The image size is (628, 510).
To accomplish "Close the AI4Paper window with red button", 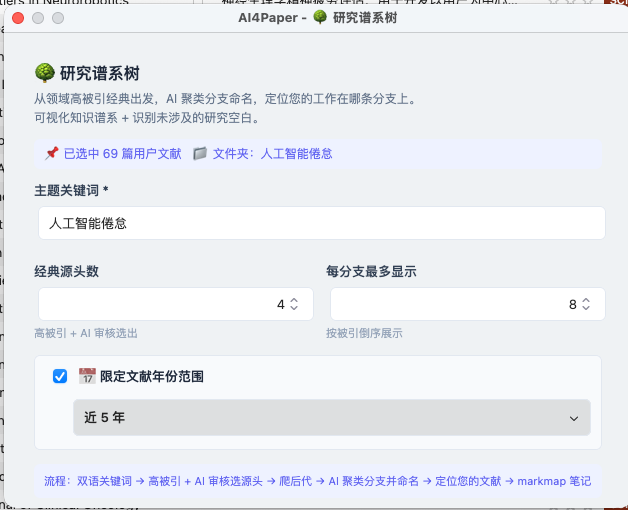I will coord(18,18).
